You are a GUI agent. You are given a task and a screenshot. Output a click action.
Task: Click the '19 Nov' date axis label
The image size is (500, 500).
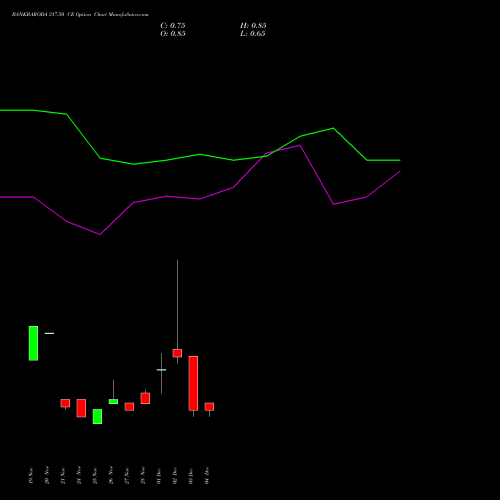tap(31, 475)
